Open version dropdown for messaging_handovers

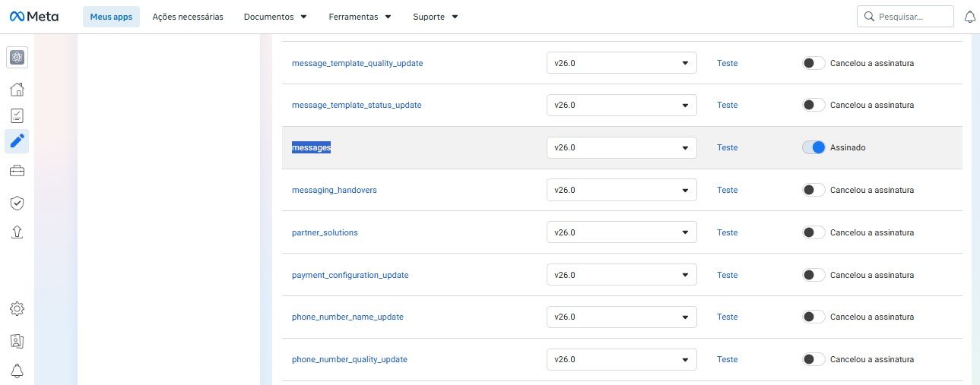pyautogui.click(x=622, y=190)
